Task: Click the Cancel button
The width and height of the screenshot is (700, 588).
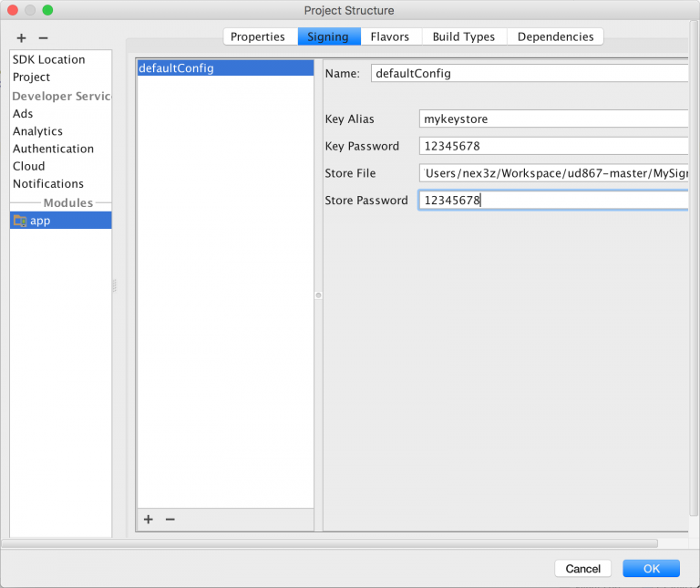Action: pyautogui.click(x=582, y=568)
